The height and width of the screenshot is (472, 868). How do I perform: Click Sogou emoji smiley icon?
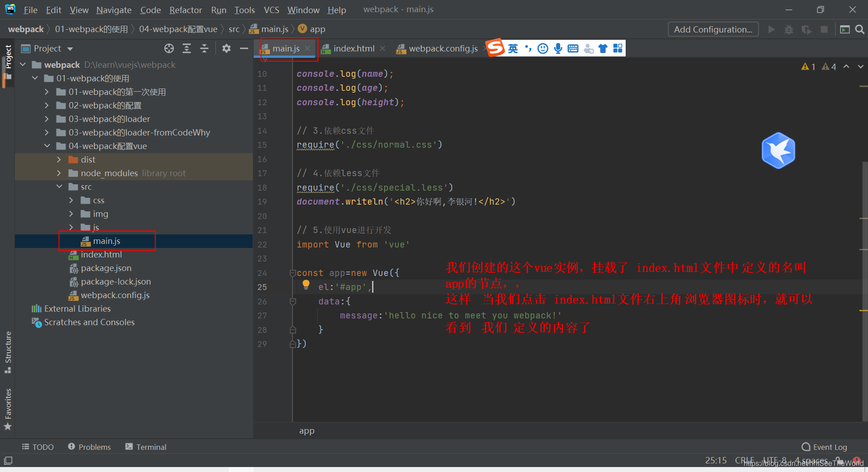tap(543, 48)
